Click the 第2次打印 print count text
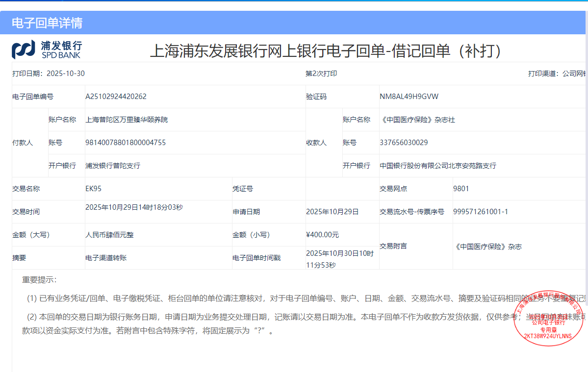Screen dimensions: 588x372 tap(321, 74)
